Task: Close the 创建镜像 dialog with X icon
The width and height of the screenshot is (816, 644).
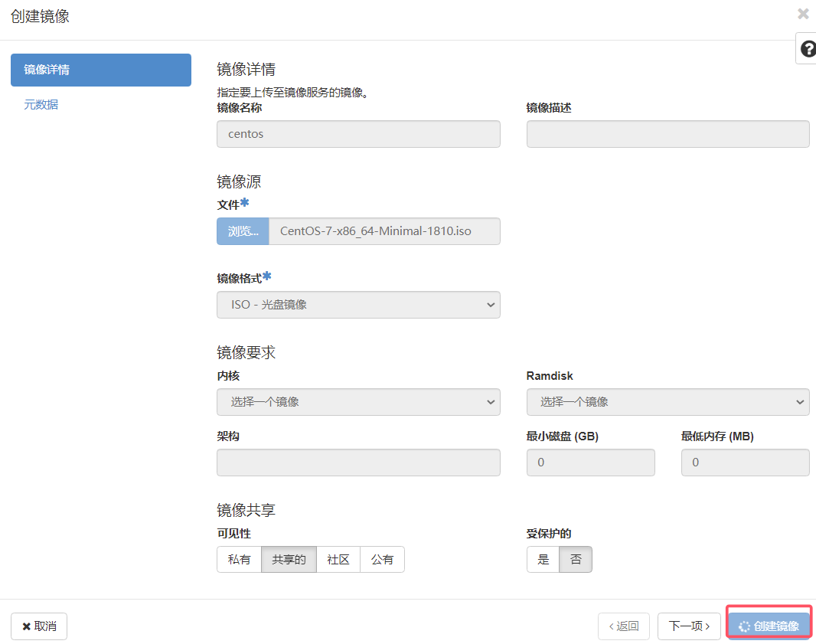Action: point(803,14)
